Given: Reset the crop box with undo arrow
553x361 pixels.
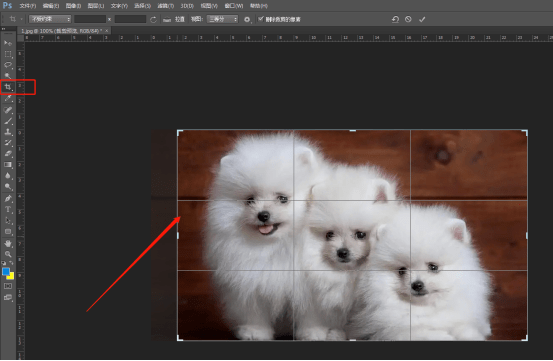Looking at the screenshot, I should (395, 19).
